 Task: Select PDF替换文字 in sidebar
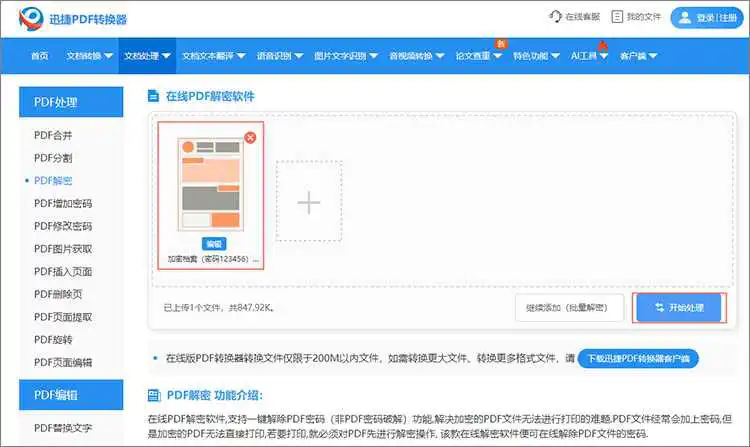tap(63, 428)
